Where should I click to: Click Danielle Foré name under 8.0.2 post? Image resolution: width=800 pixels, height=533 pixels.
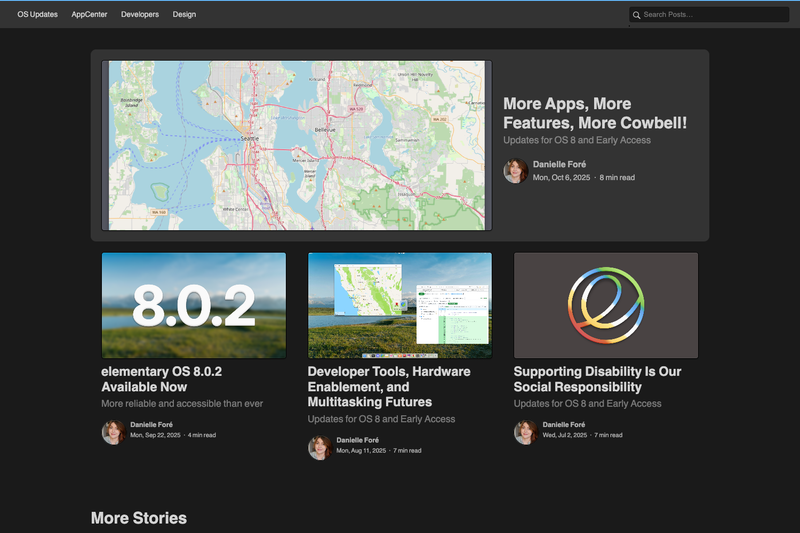[151, 424]
